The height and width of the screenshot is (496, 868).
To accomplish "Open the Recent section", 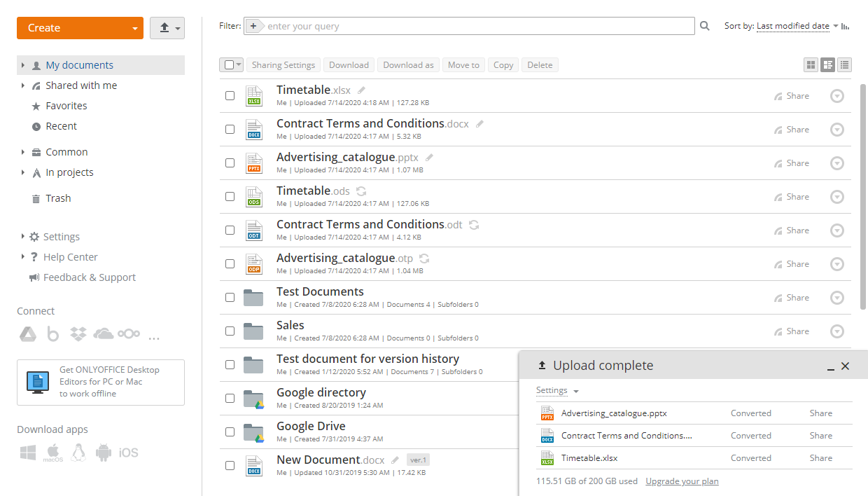I will (x=62, y=125).
